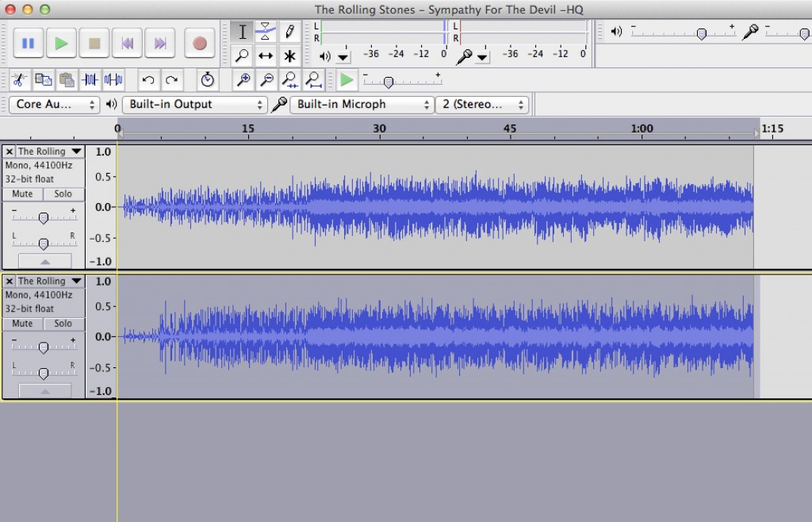Click the 30 second mark on the timeline ruler
The width and height of the screenshot is (812, 522).
click(x=380, y=129)
